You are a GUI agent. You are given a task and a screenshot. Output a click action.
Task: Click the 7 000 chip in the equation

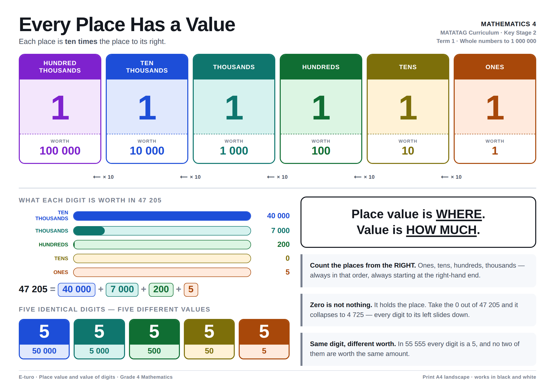pos(122,290)
